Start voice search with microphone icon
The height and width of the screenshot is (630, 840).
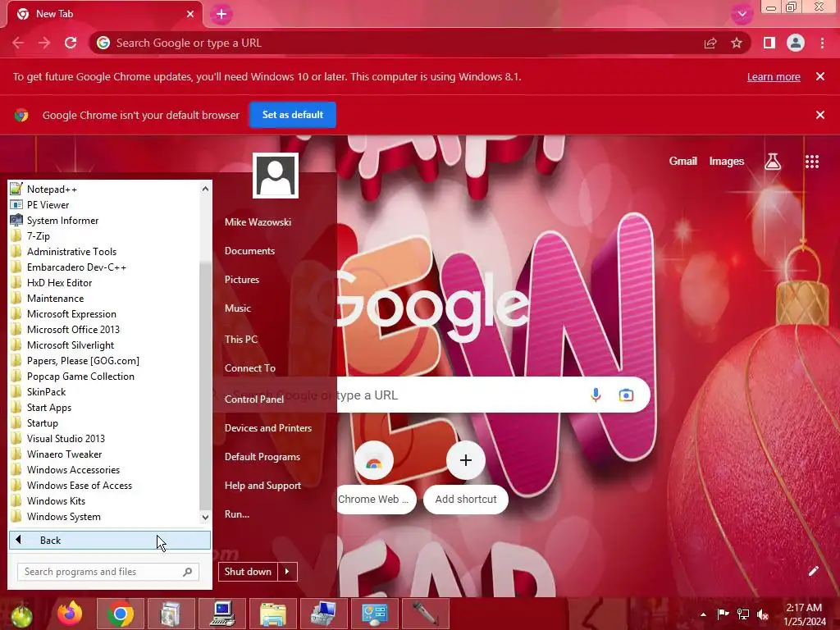point(596,395)
